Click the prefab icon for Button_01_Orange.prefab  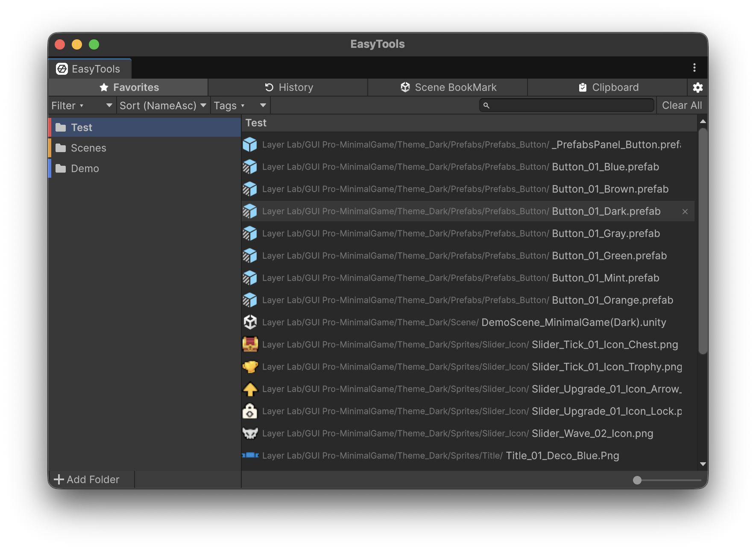click(250, 300)
